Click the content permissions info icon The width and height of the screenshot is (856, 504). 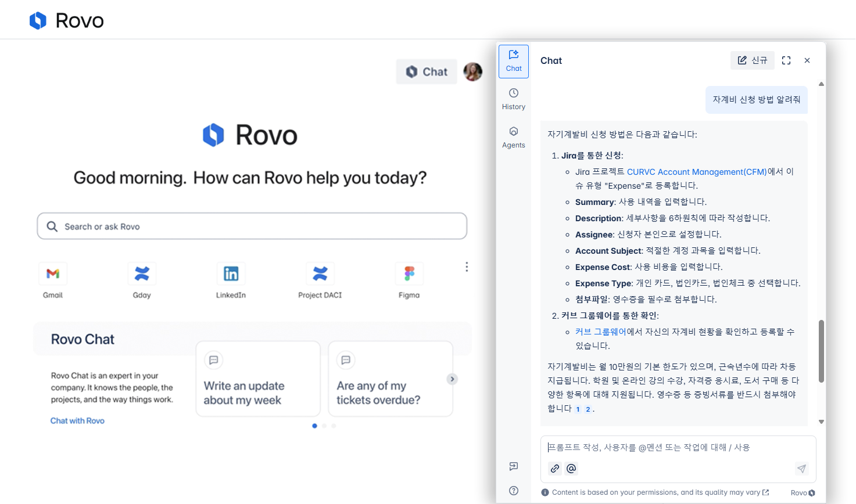545,492
